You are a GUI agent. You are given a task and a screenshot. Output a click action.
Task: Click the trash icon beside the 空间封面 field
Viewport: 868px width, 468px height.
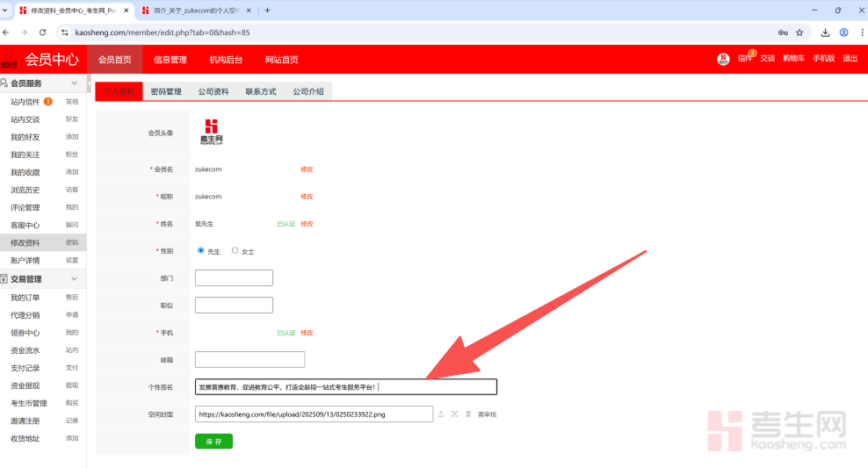click(468, 414)
